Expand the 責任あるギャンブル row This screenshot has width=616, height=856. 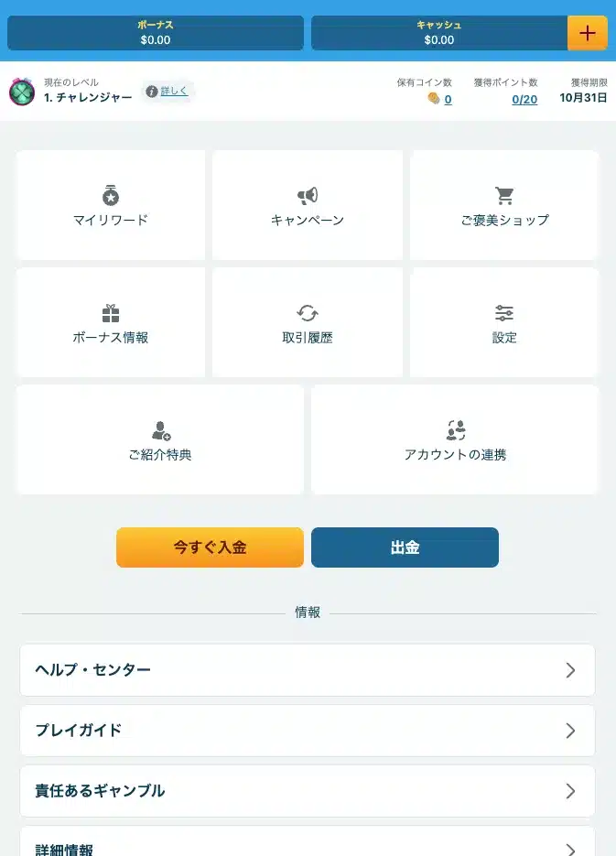[x=308, y=791]
